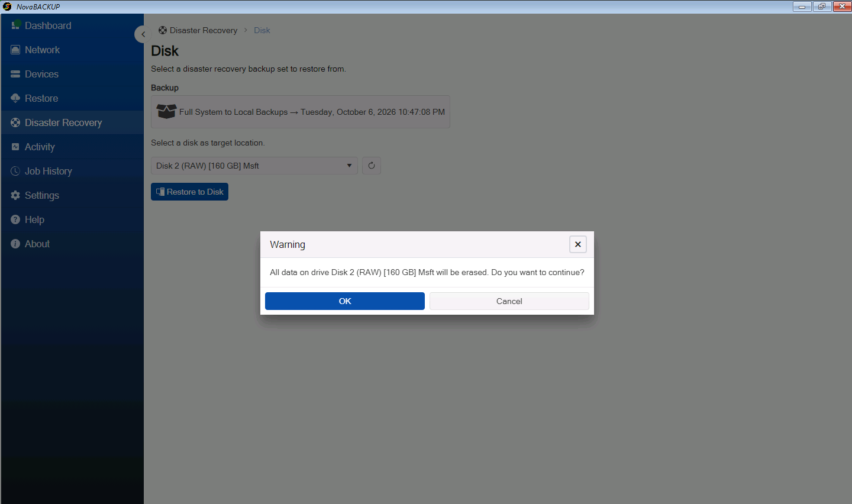Minimize the NovaBACKUP window
Viewport: 852px width, 504px height.
[802, 7]
